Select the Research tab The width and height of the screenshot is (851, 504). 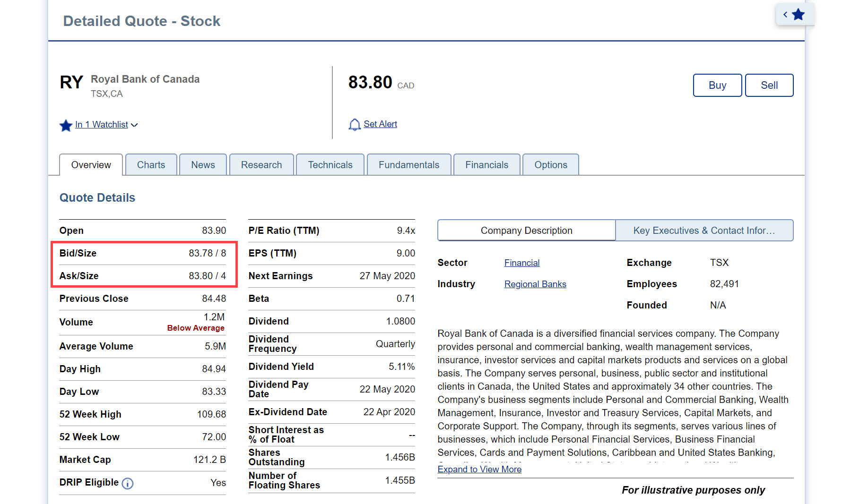(x=261, y=165)
